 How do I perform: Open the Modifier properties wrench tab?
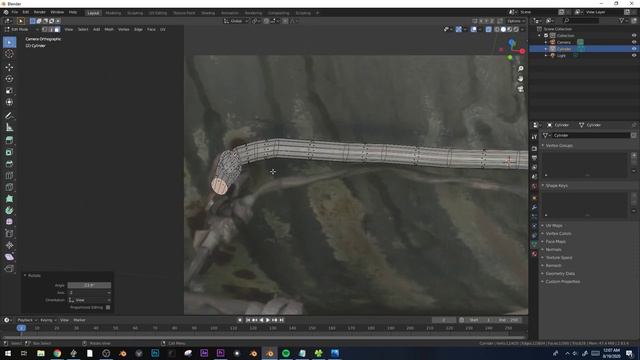(x=534, y=207)
